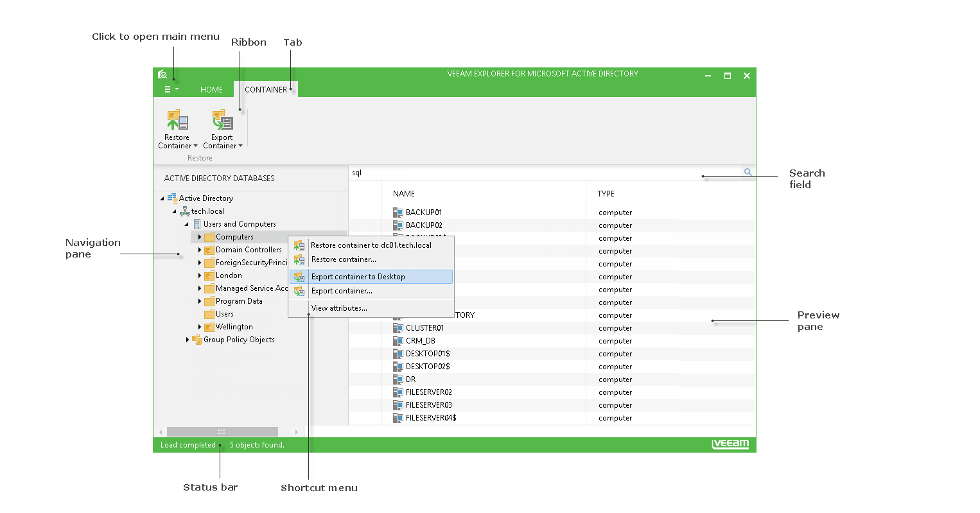Expand the Computers folder arrow
Image resolution: width=980 pixels, height=513 pixels.
pos(200,237)
